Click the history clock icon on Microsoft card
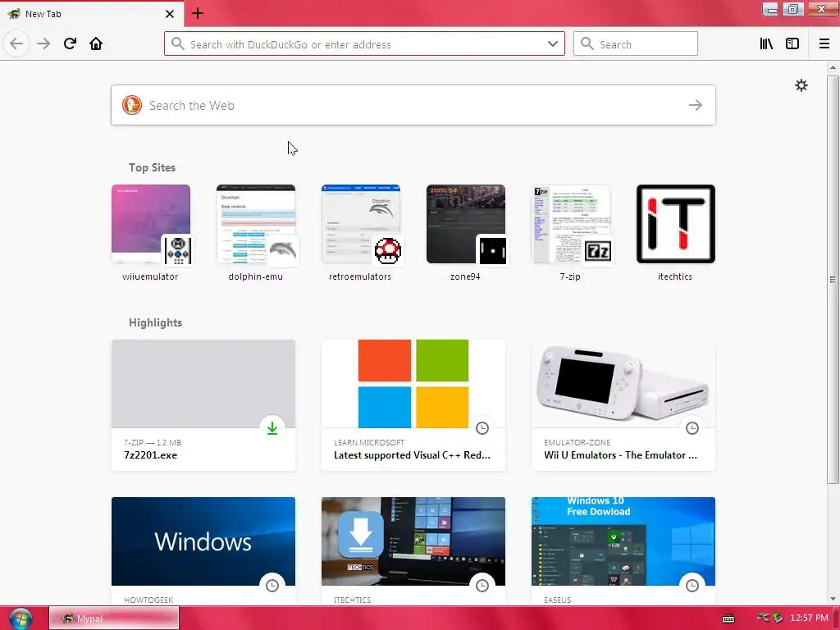The image size is (840, 630). (x=482, y=428)
